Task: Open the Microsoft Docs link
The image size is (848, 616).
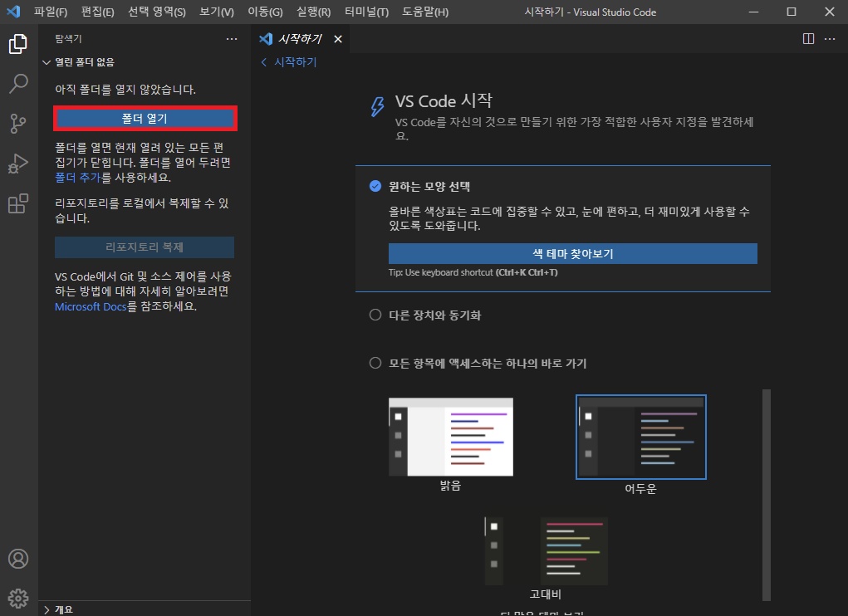Action: coord(91,306)
